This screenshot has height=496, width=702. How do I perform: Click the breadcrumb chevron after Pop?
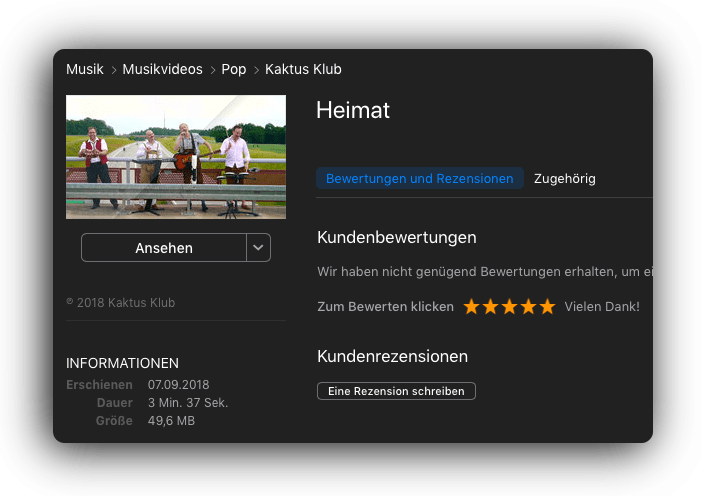coord(256,70)
